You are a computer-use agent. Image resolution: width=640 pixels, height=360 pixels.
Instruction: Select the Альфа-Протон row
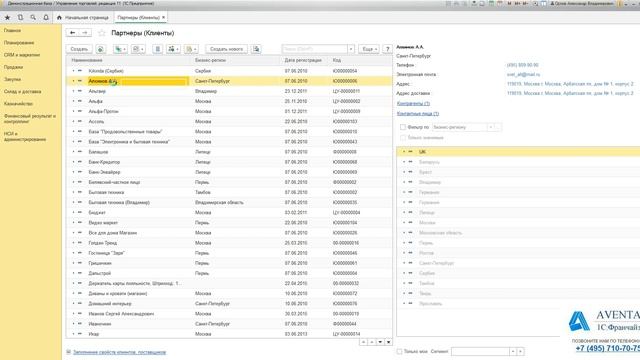coord(229,111)
